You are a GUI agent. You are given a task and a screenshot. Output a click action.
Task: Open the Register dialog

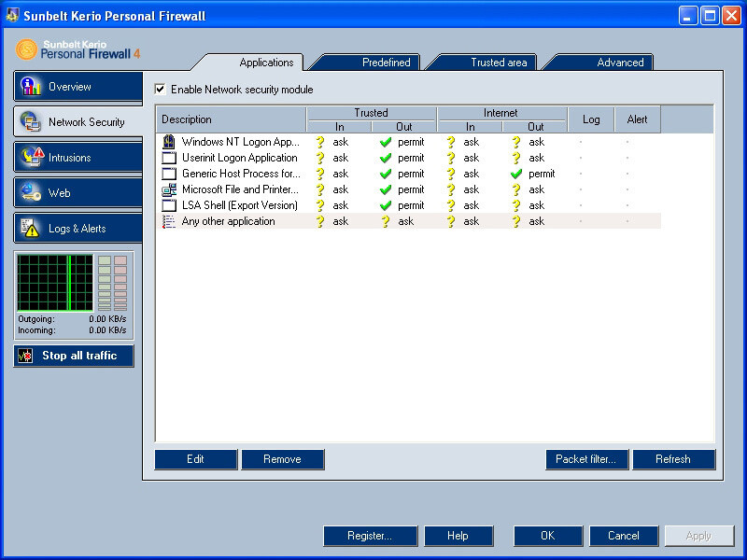[370, 536]
